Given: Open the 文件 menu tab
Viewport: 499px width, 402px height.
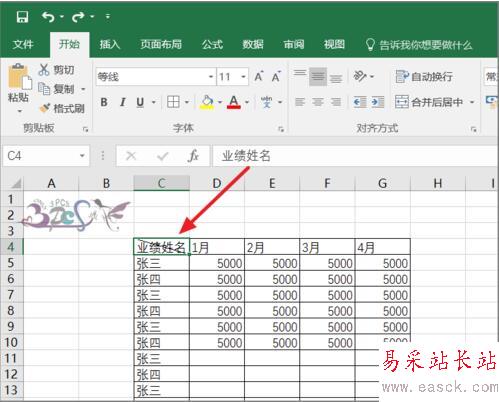Looking at the screenshot, I should pos(23,44).
